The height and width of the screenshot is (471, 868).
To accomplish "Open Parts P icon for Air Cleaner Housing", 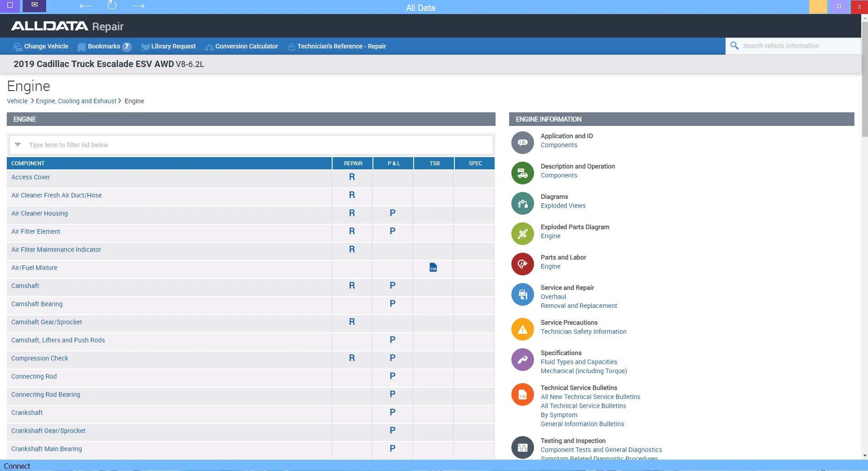I will pyautogui.click(x=392, y=213).
